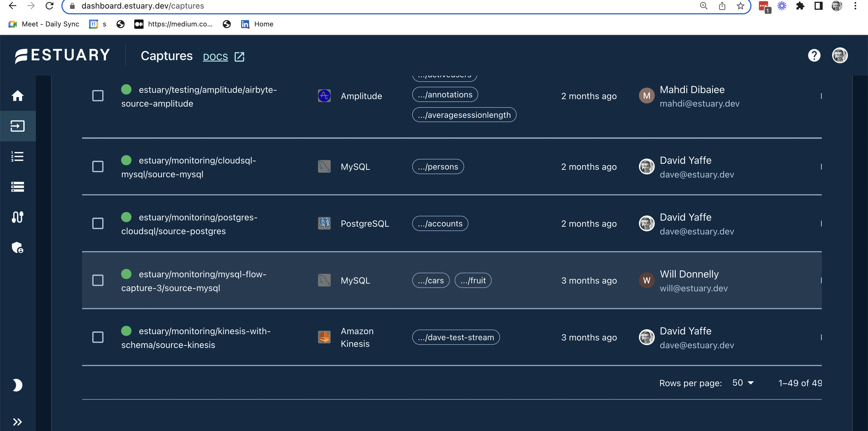
Task: Select the checkbox on the source-postgres row
Action: coord(98,223)
